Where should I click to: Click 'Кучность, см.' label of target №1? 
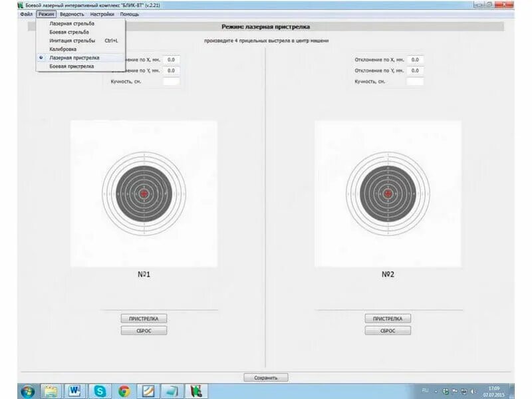pos(126,81)
